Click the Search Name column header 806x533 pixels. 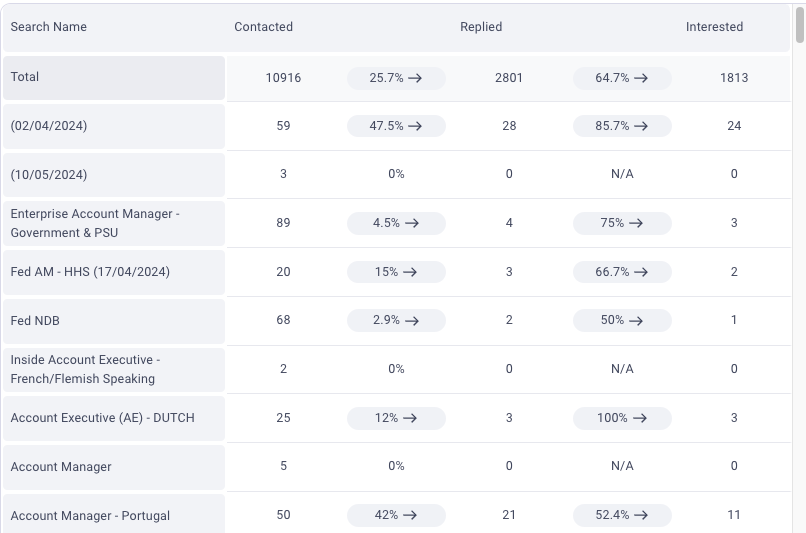(x=49, y=27)
